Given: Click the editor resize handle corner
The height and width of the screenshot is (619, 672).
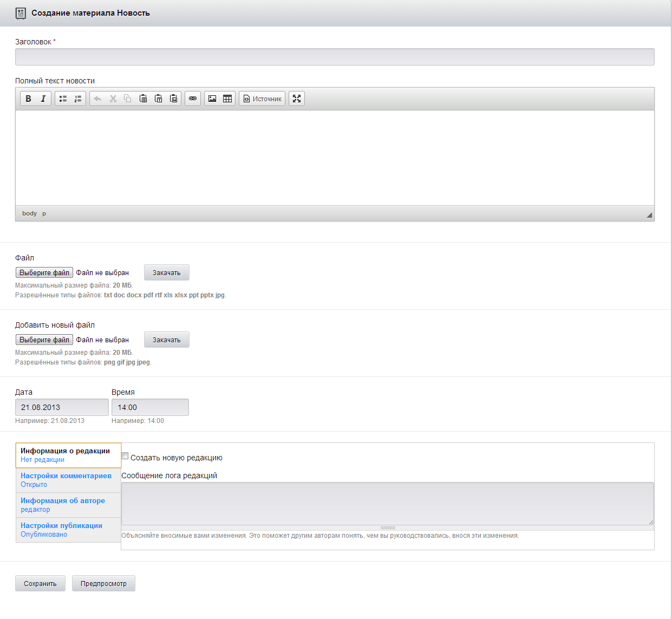Looking at the screenshot, I should tap(649, 215).
